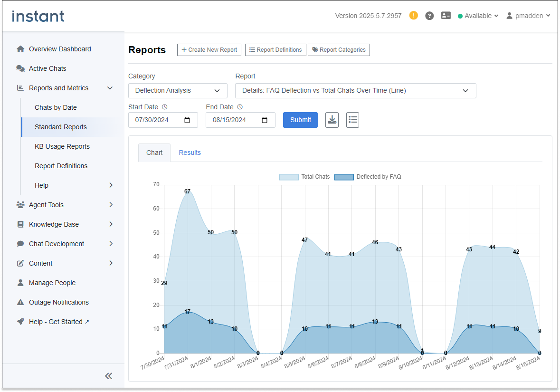Open the yellow alert notification icon
Viewport: 560px width, 392px height.
click(414, 15)
